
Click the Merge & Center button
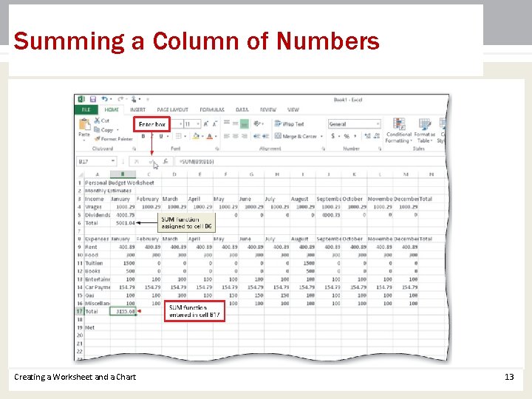click(x=296, y=136)
